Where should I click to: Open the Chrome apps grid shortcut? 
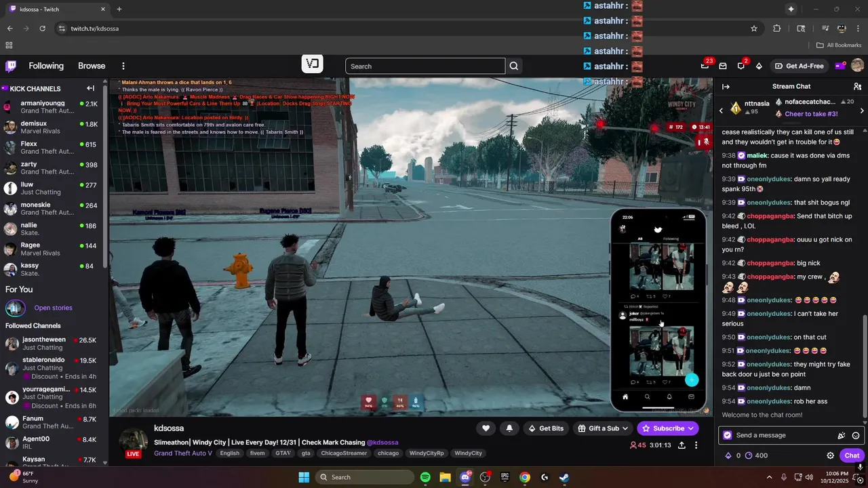(x=9, y=45)
